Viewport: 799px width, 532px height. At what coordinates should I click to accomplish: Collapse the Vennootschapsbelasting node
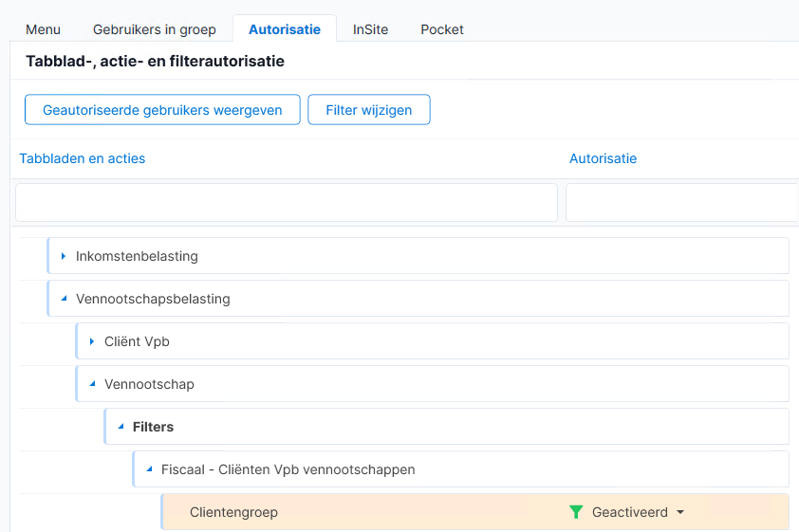click(64, 299)
